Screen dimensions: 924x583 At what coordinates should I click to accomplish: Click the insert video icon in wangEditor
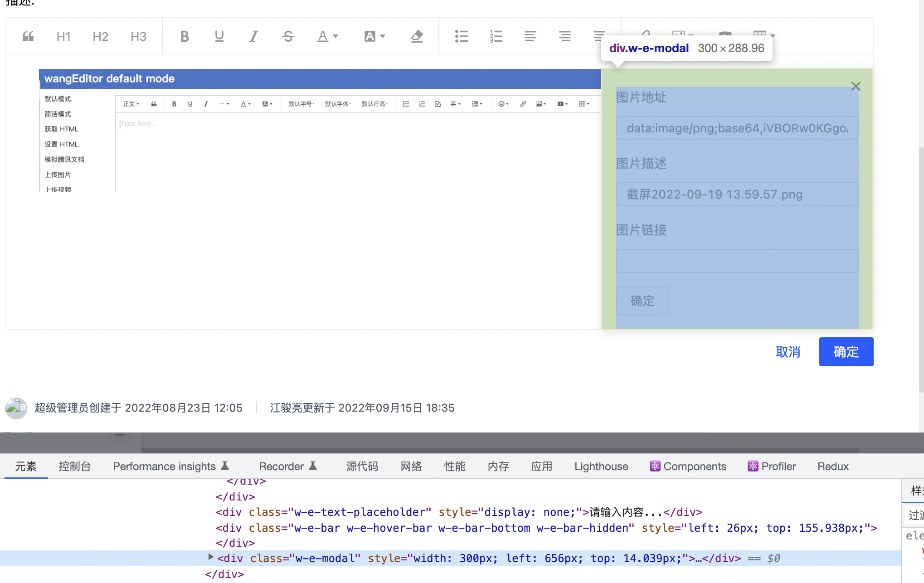(x=562, y=104)
